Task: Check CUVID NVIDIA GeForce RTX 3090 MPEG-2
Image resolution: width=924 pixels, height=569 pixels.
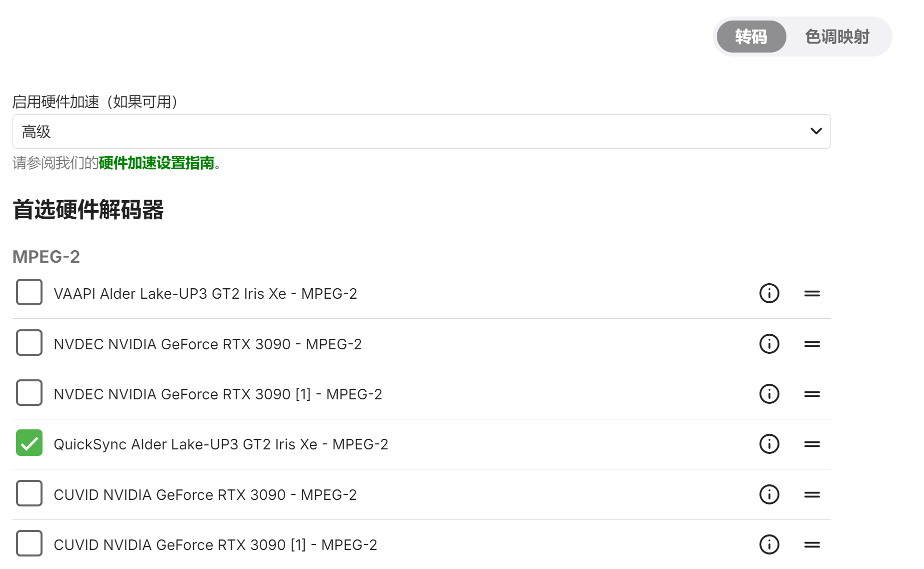Action: click(x=29, y=493)
